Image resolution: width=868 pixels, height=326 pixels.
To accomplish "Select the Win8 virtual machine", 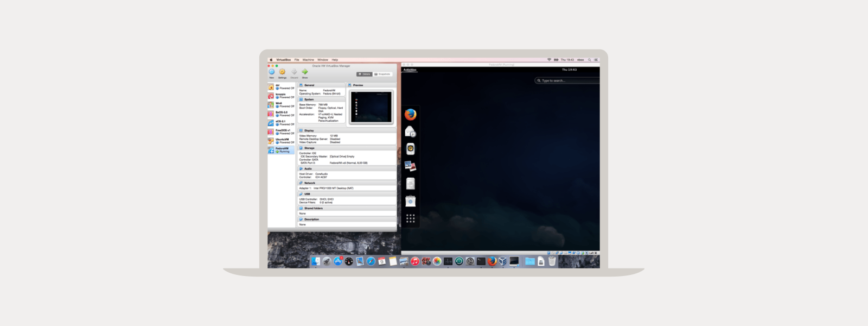I will point(281,105).
